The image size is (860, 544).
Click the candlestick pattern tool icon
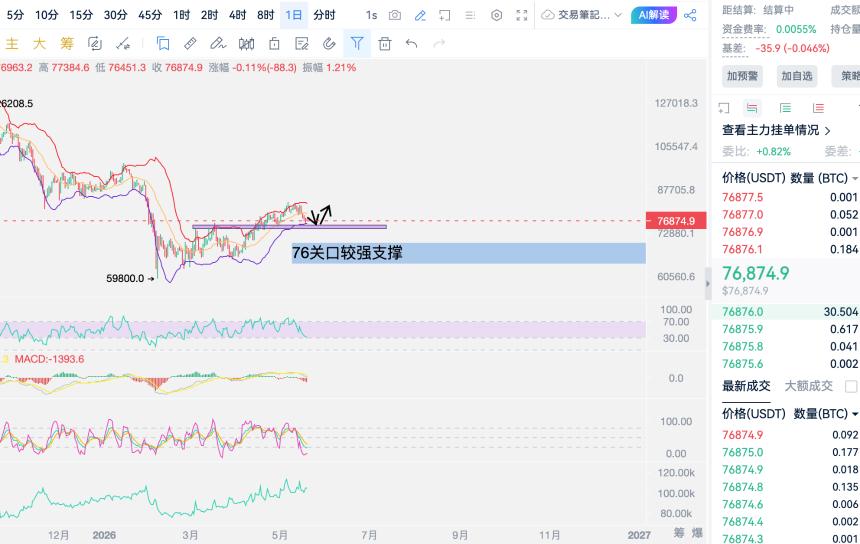point(246,43)
